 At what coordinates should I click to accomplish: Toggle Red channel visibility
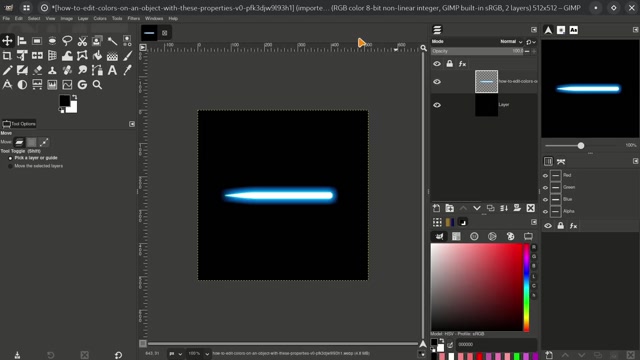point(545,176)
